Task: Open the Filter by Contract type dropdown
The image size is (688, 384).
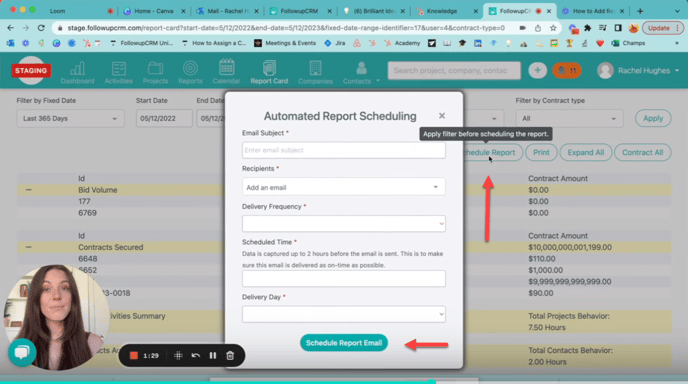Action: (x=569, y=118)
